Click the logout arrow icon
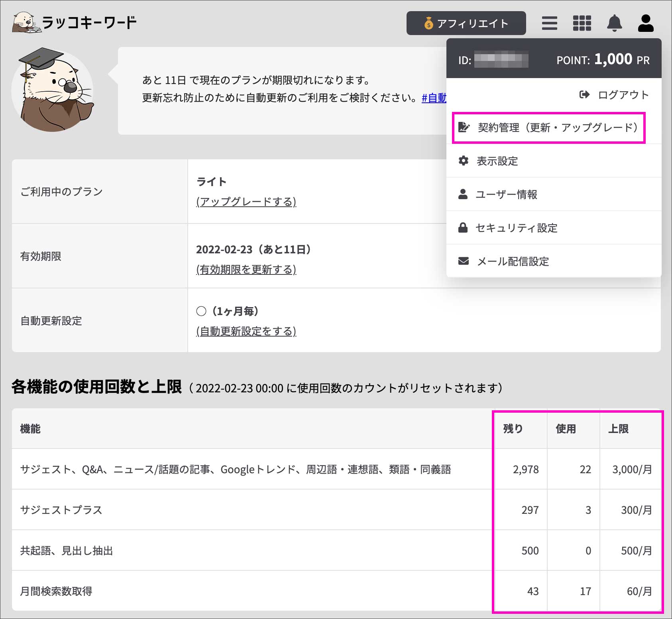This screenshot has width=672, height=619. pyautogui.click(x=584, y=95)
